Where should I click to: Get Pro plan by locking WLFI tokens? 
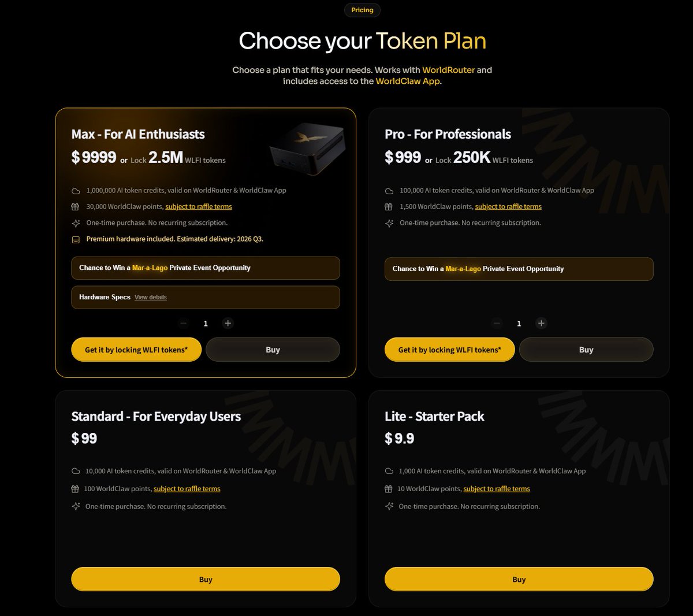click(x=449, y=350)
